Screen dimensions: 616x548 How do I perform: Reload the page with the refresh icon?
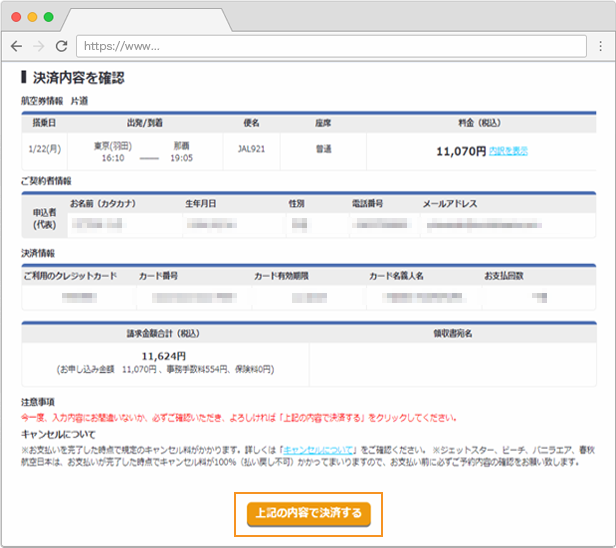[x=61, y=46]
